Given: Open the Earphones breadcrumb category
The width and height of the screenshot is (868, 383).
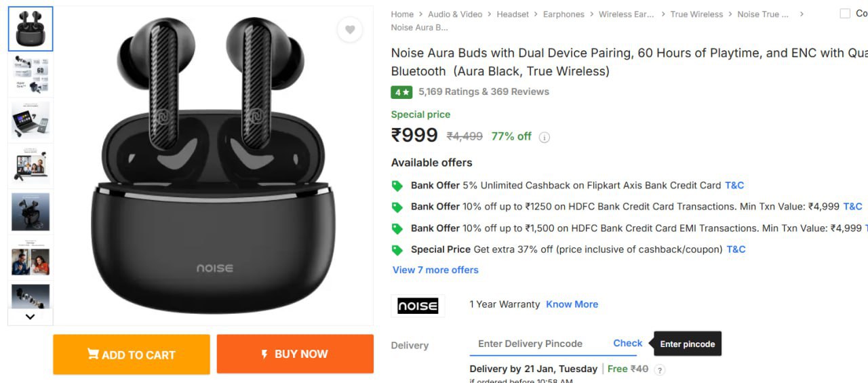Looking at the screenshot, I should click(x=564, y=14).
